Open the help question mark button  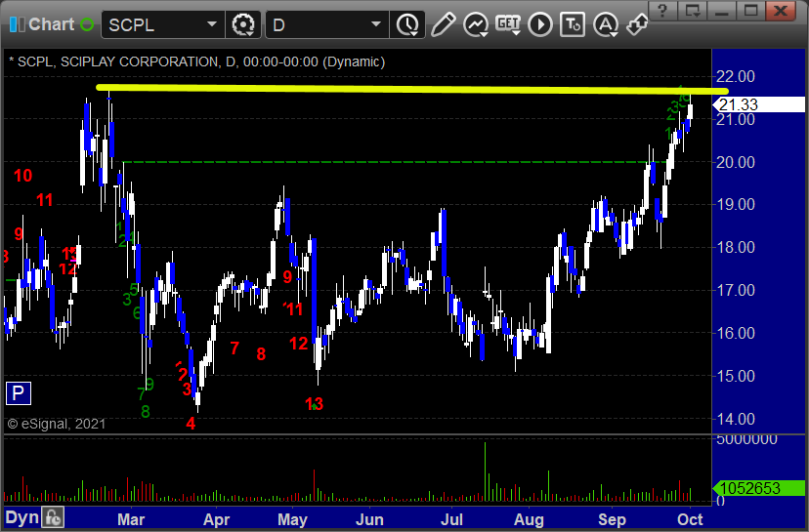coord(663,11)
